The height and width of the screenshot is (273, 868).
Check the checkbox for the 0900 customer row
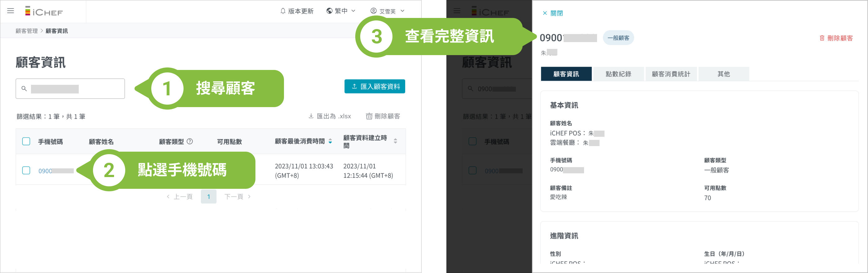26,170
